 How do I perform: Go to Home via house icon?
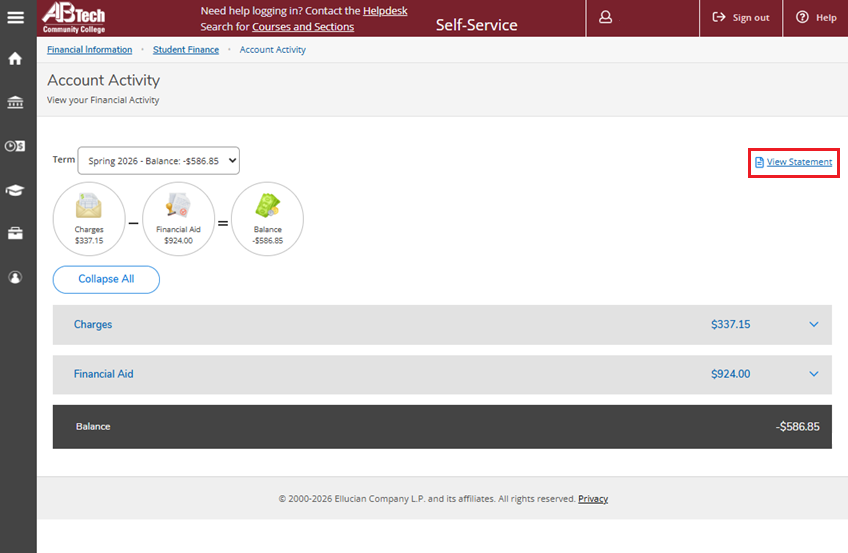15,58
